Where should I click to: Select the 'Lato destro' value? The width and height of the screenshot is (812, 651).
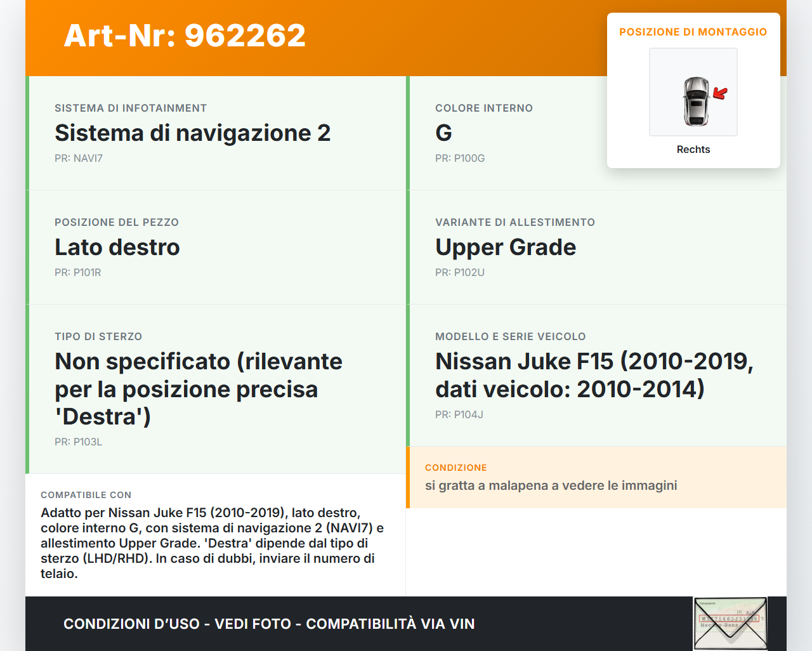point(117,247)
